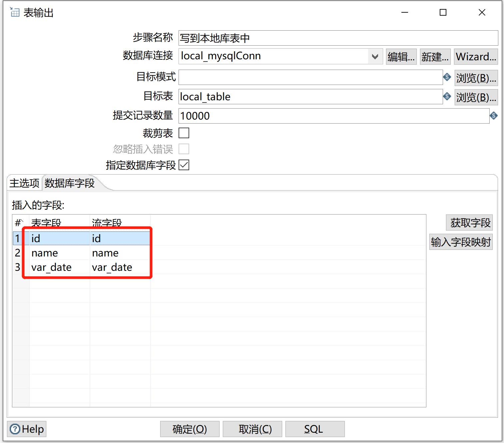Click variable icon beside 提交记录数量 field
Screen dimensions: 504x443
pos(494,116)
